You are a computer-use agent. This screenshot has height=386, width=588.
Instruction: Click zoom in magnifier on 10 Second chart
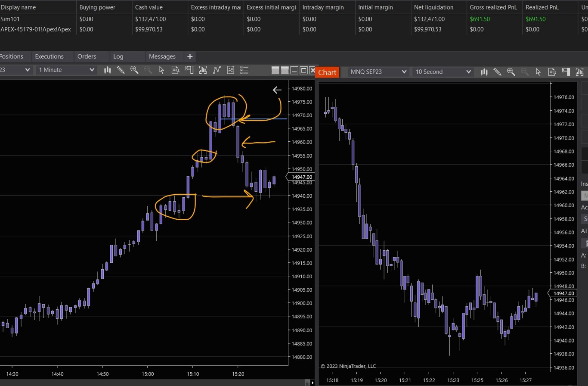(511, 72)
